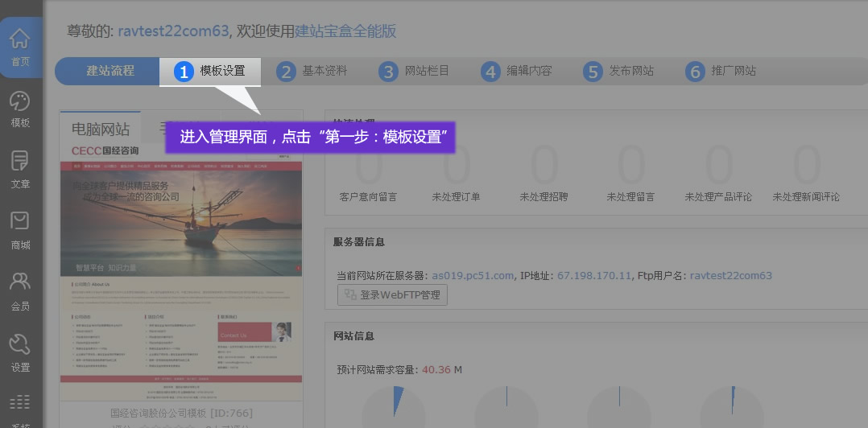Open the Members (会员) sidebar icon
This screenshot has width=868, height=428.
point(20,292)
